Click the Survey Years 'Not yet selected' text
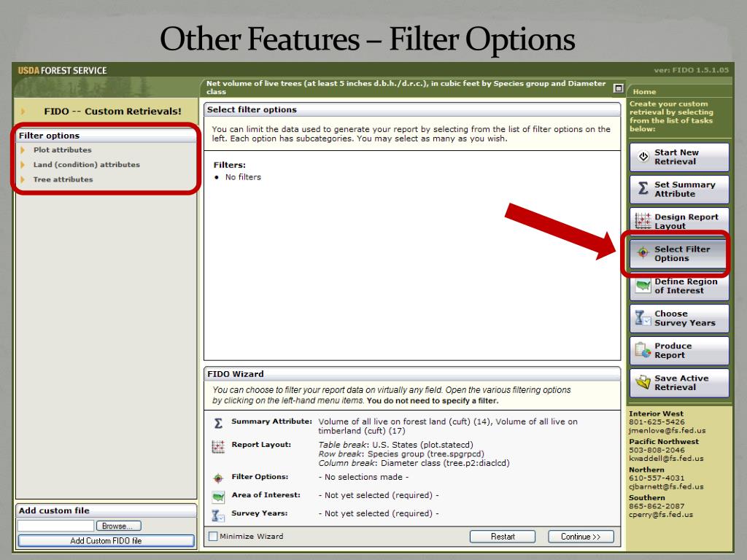The width and height of the screenshot is (747, 560). [379, 513]
